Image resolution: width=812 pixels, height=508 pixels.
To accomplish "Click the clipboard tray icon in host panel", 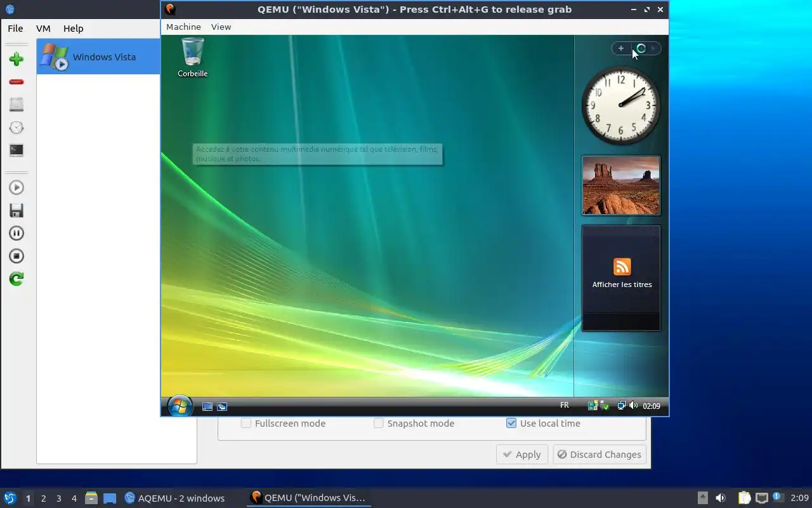I will pos(744,498).
